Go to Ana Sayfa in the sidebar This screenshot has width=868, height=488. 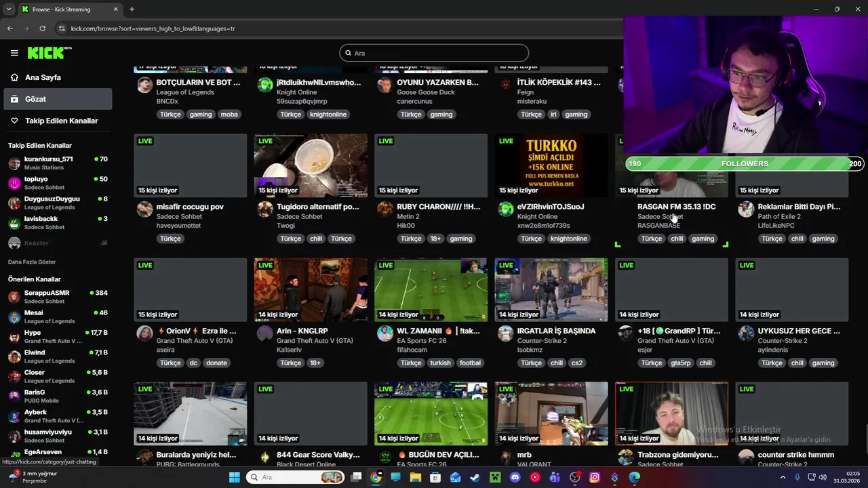pos(43,77)
